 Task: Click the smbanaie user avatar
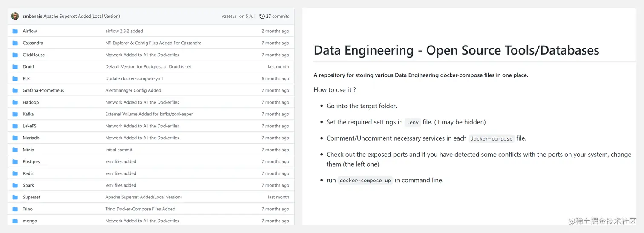tap(15, 16)
